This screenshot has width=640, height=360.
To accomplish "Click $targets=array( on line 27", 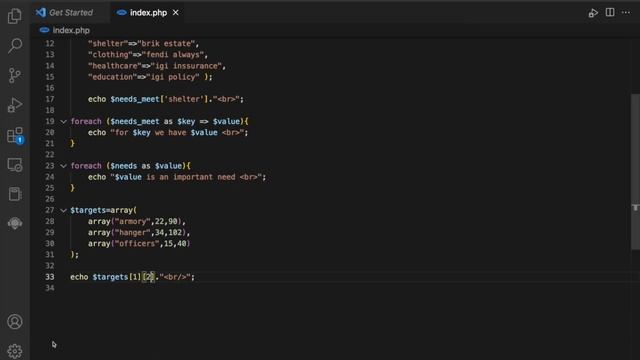I will (104, 210).
